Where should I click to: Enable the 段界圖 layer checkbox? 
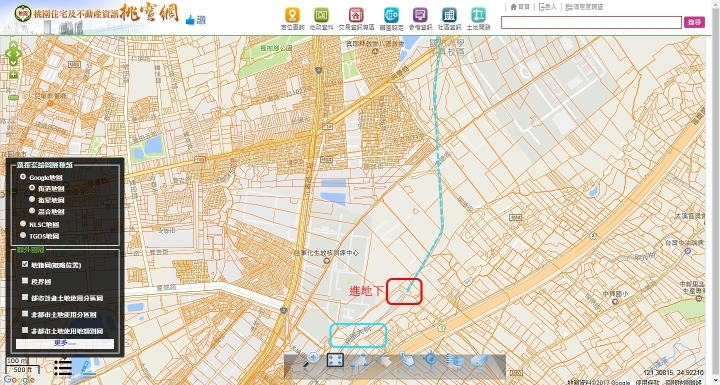25,281
